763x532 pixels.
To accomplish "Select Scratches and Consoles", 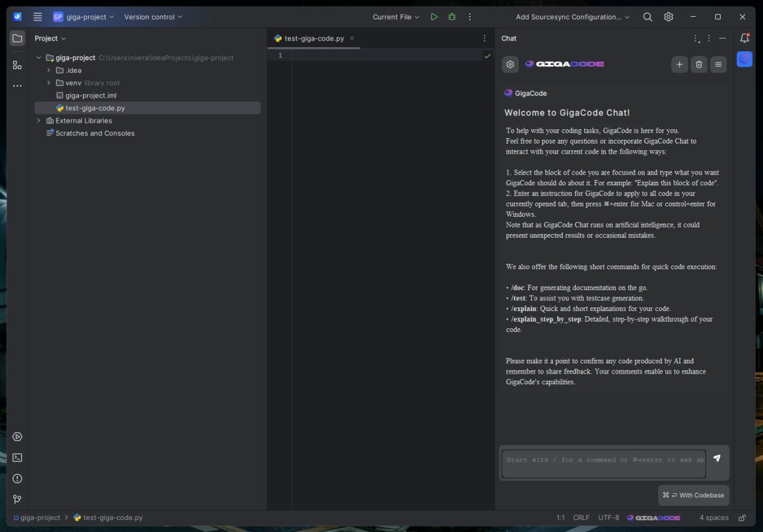I will point(95,133).
